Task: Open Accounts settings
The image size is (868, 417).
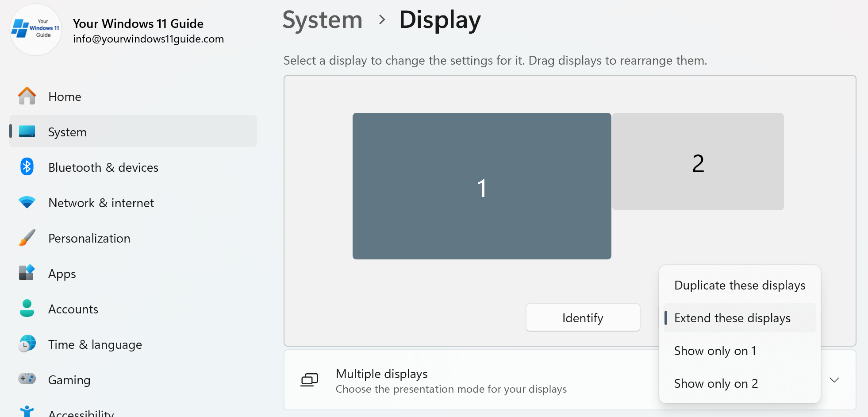Action: click(x=133, y=309)
